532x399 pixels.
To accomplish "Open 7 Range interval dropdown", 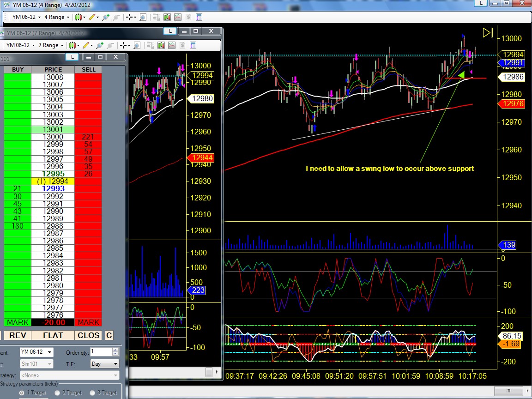I will pyautogui.click(x=50, y=45).
